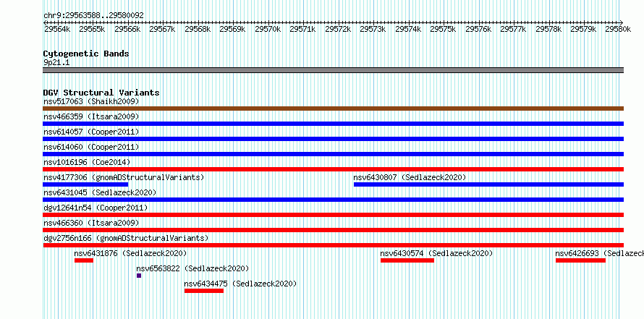Click the 29566k ruler tick label
Image resolution: width=644 pixels, height=319 pixels.
[x=127, y=29]
